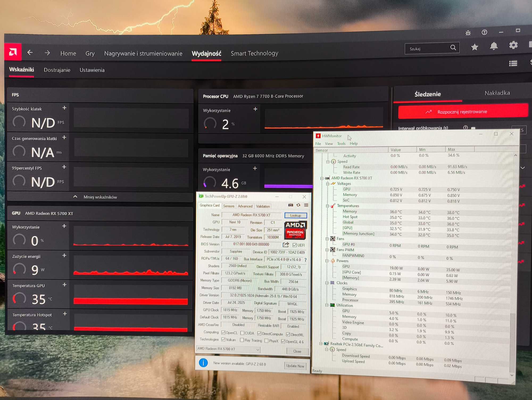Add GPU Wykorzystanie metric with plus
The height and width of the screenshot is (400, 532).
[64, 226]
